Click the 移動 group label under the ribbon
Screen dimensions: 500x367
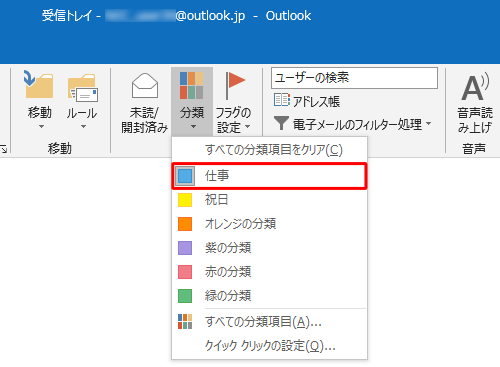pyautogui.click(x=60, y=148)
